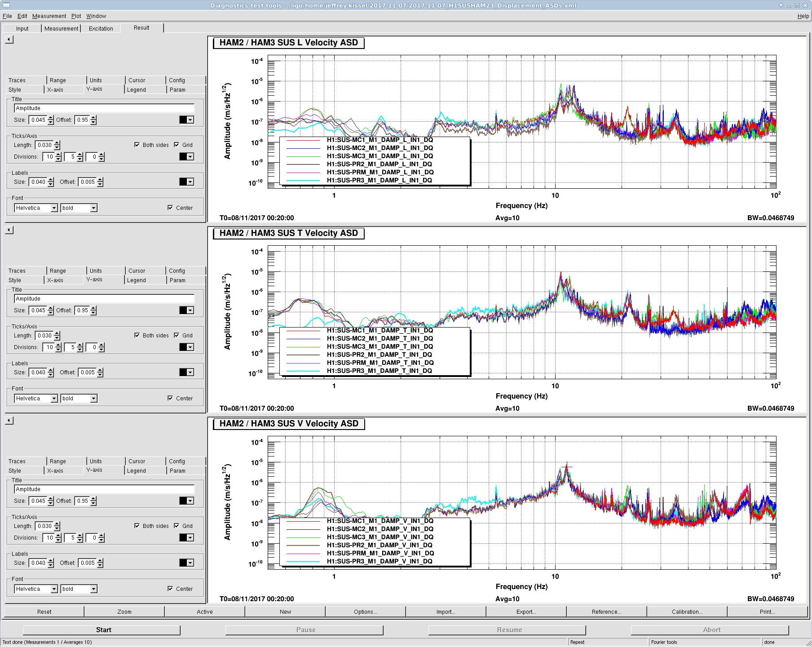Image resolution: width=812 pixels, height=647 pixels.
Task: Click the Zoom button
Action: 124,612
